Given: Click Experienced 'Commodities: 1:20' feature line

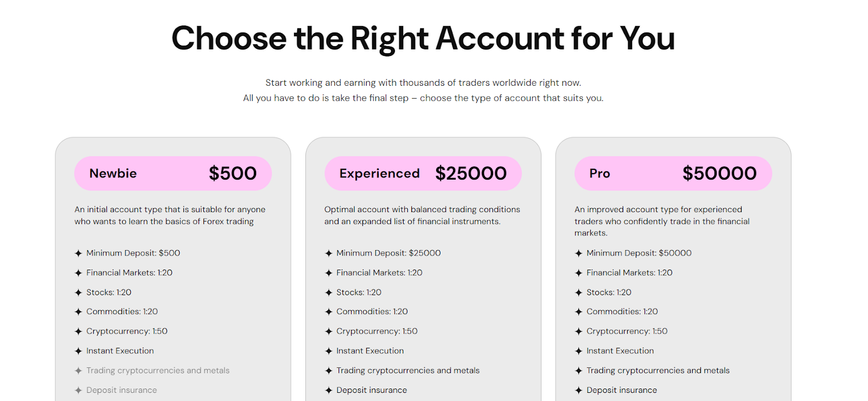Looking at the screenshot, I should point(372,312).
